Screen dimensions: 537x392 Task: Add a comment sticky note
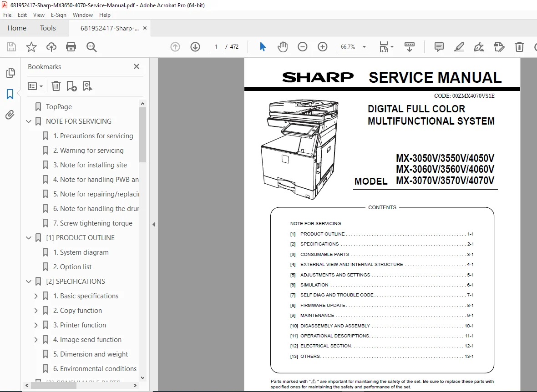point(439,47)
